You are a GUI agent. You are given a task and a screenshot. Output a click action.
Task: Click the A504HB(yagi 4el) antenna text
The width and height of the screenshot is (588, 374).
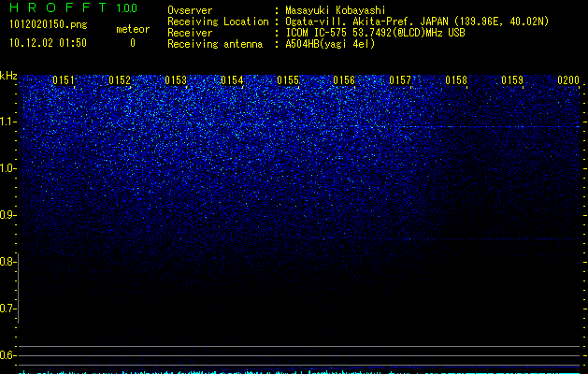click(330, 44)
